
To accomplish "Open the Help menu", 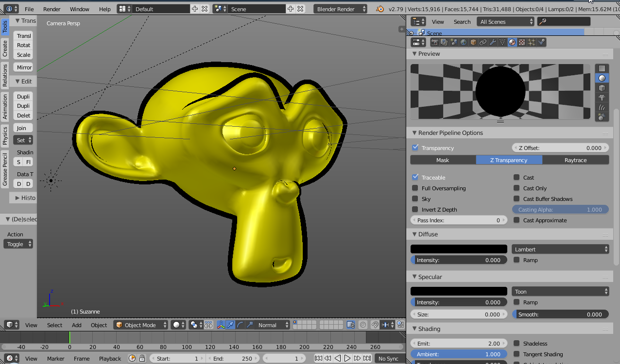I will tap(105, 9).
